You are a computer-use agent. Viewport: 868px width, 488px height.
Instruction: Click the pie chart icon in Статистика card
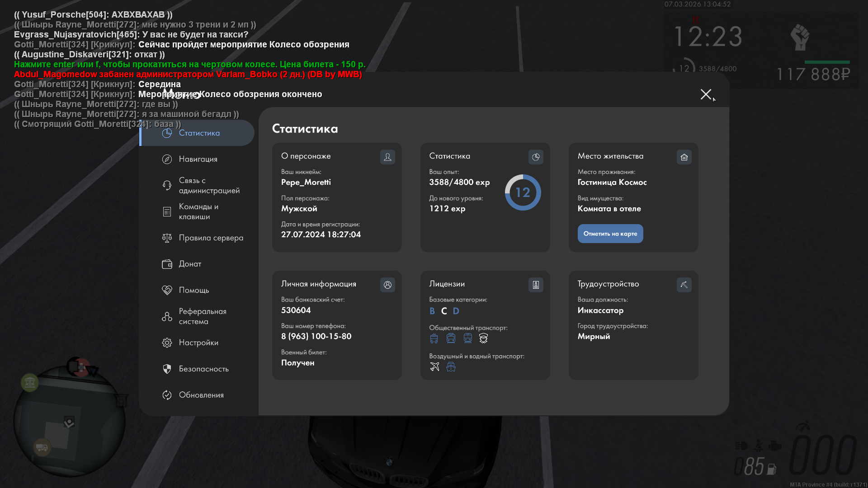click(536, 157)
